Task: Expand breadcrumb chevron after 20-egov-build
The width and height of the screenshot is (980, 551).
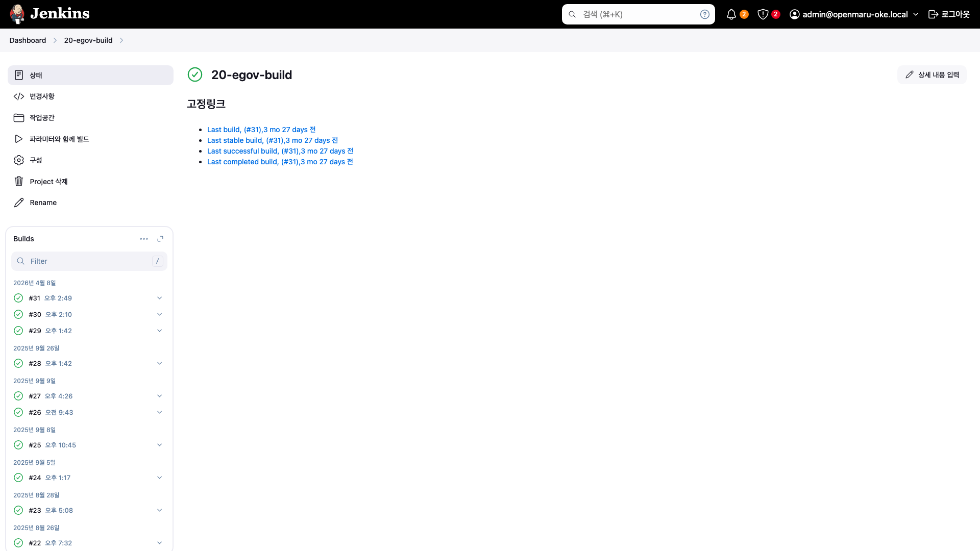Action: tap(121, 40)
